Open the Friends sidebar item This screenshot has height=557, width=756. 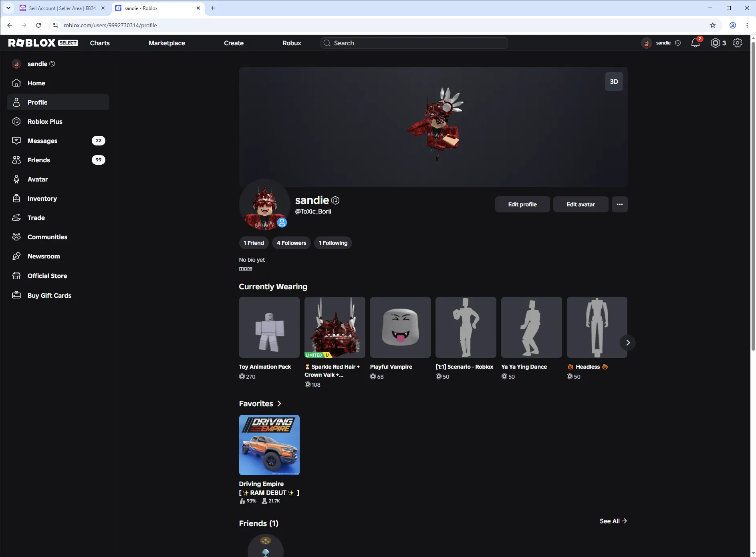tap(58, 160)
